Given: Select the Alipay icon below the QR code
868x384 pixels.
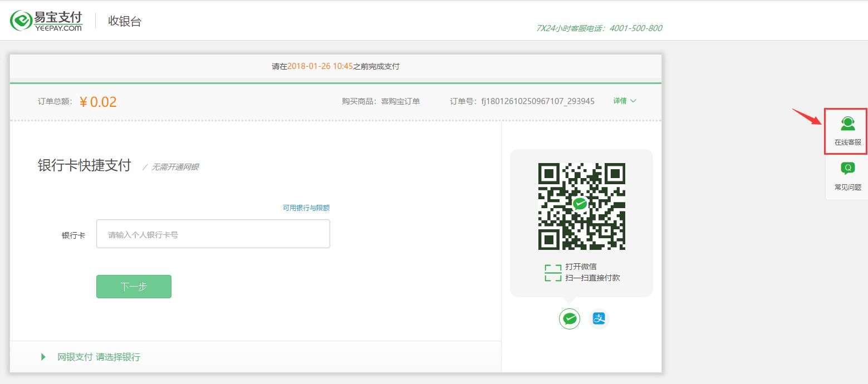Looking at the screenshot, I should tap(599, 319).
